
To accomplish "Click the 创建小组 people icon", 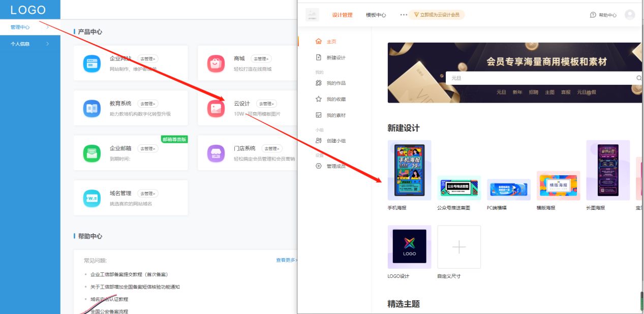I will [319, 140].
